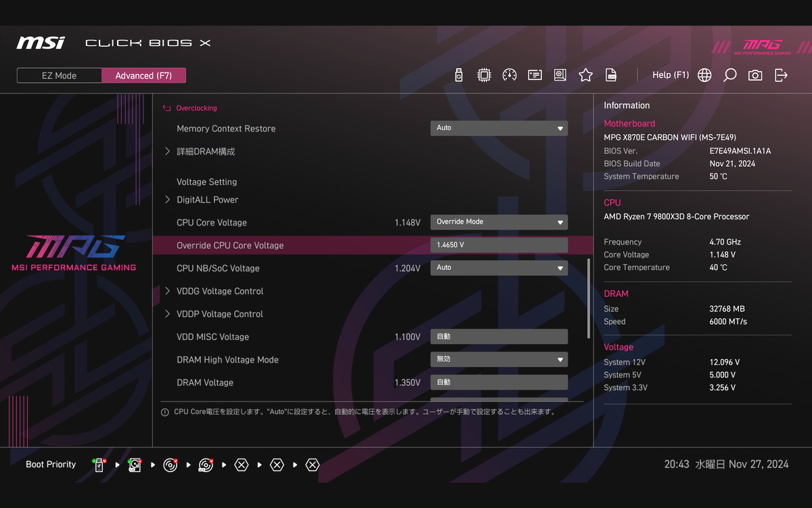Screen dimensions: 812x508
Task: Click DRAM High Voltage Mode label
Action: [227, 360]
